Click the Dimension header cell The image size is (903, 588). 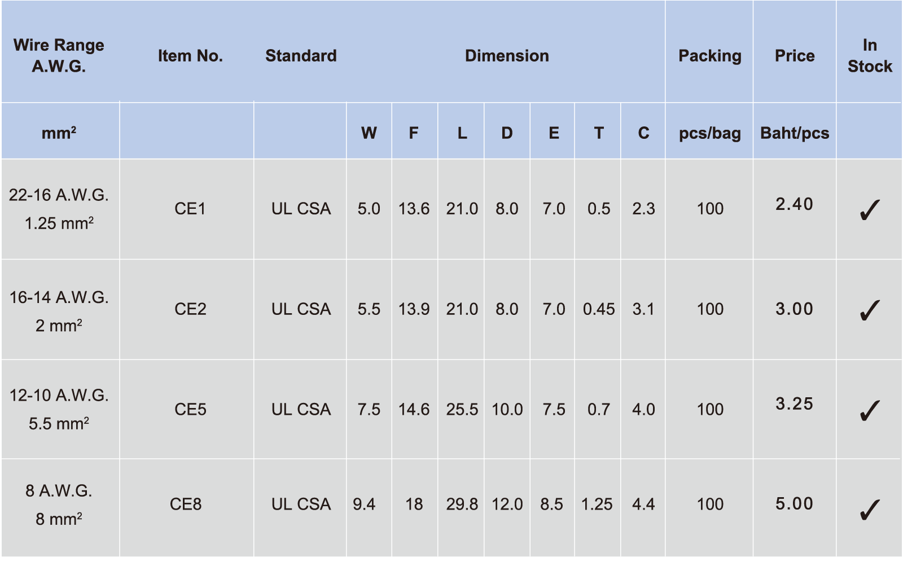point(506,56)
